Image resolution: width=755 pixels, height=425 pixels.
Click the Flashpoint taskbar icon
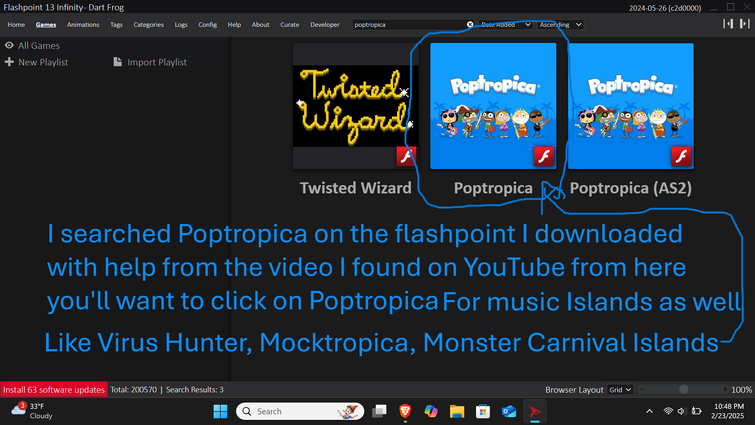(x=535, y=412)
